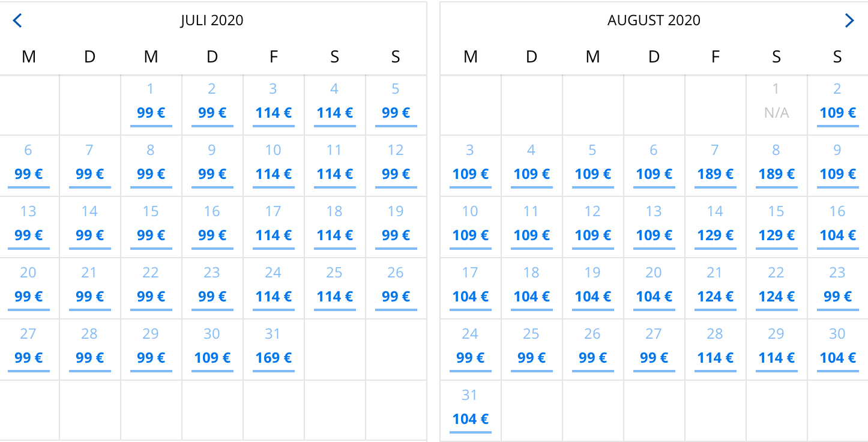Pick July 31 at 169 €
This screenshot has height=442, width=868.
[x=273, y=350]
